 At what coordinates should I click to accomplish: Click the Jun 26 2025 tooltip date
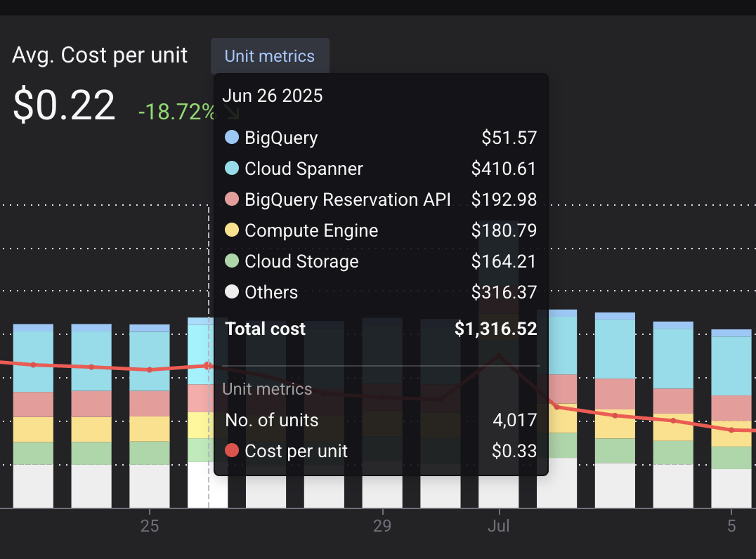tap(273, 96)
